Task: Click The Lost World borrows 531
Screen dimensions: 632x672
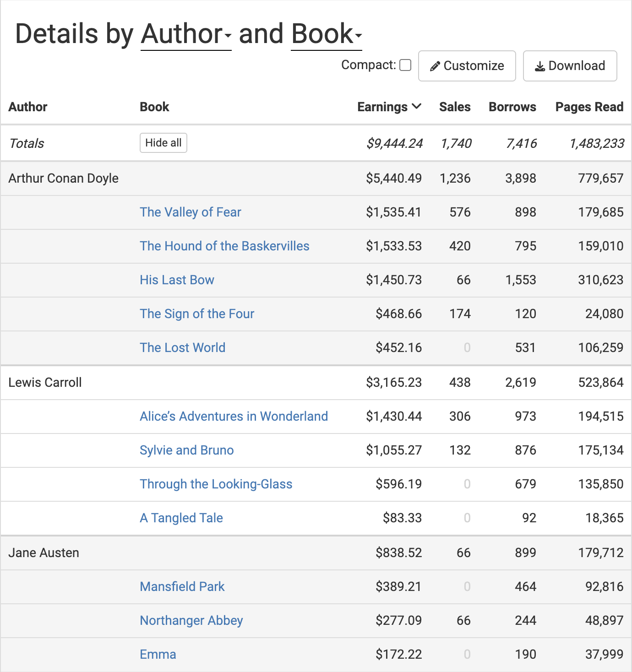Action: click(525, 347)
